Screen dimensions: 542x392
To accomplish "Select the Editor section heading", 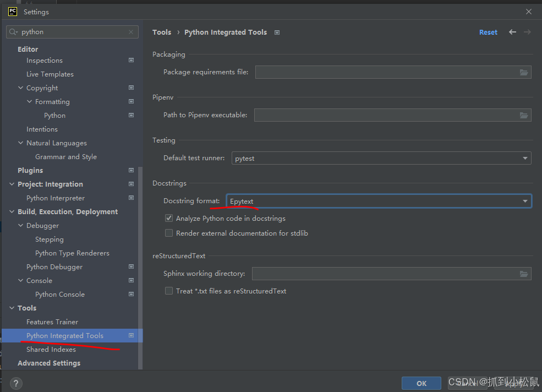I will tap(28, 49).
